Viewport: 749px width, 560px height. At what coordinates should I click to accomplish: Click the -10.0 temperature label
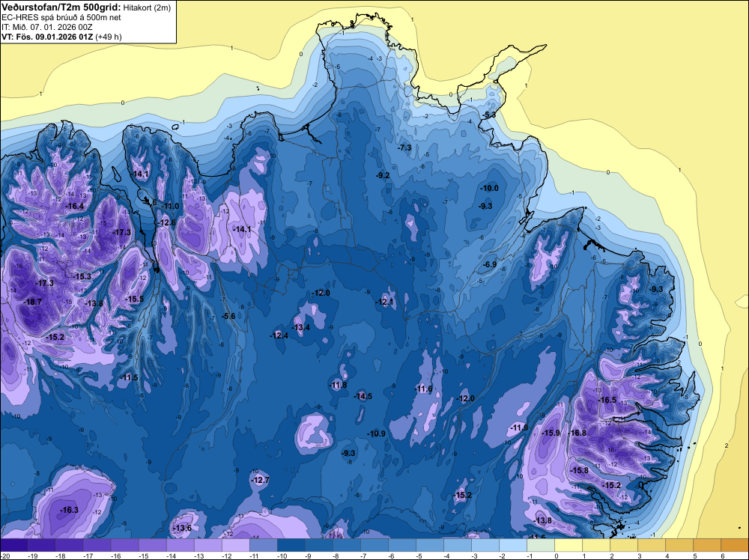[x=489, y=189]
